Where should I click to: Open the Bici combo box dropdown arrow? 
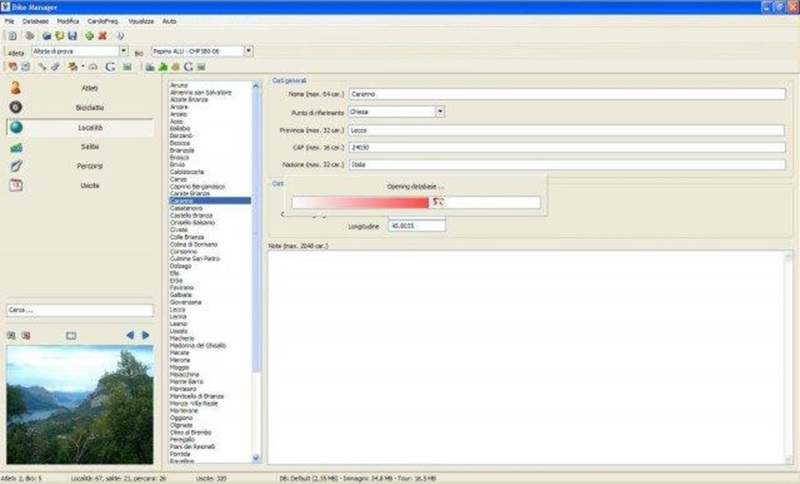click(248, 51)
